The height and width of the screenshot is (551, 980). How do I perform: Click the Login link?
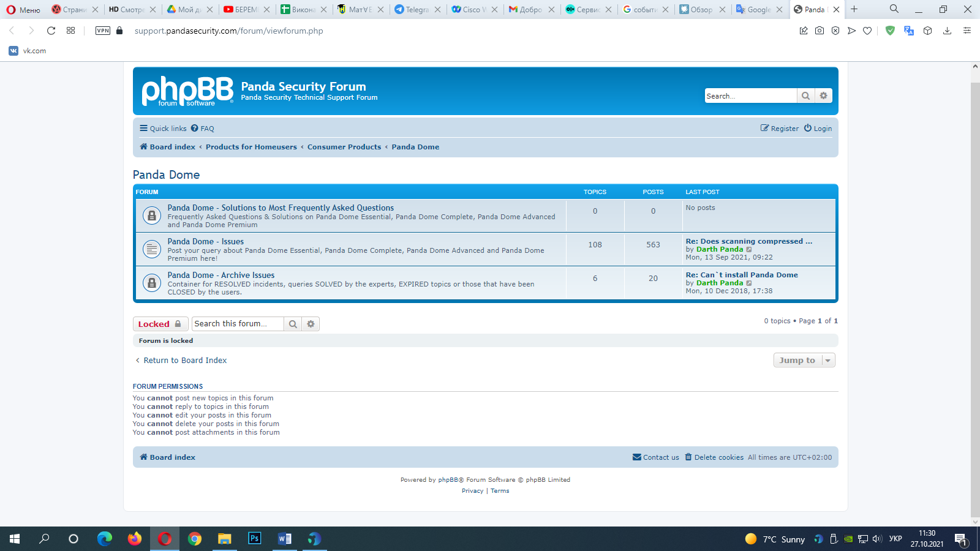818,129
